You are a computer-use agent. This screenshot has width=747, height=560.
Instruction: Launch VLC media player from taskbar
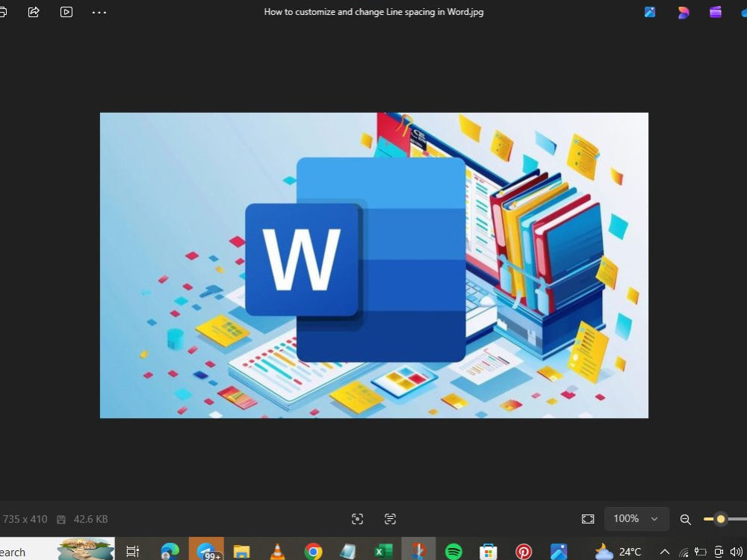point(277,552)
